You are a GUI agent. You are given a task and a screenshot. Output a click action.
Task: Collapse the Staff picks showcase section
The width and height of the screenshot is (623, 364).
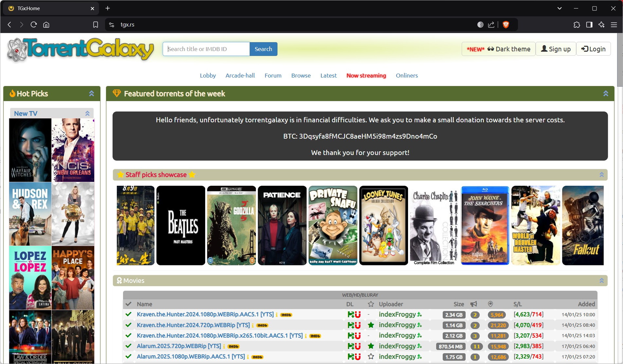602,174
